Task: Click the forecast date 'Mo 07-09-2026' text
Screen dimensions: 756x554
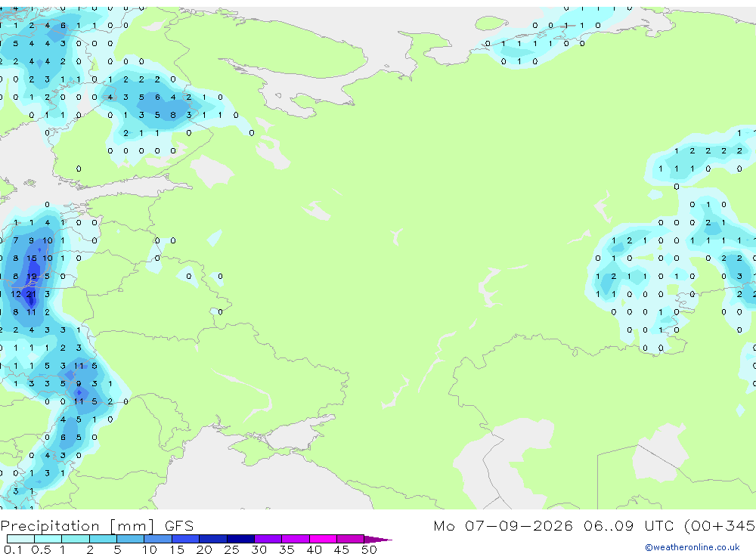Action: tap(503, 525)
